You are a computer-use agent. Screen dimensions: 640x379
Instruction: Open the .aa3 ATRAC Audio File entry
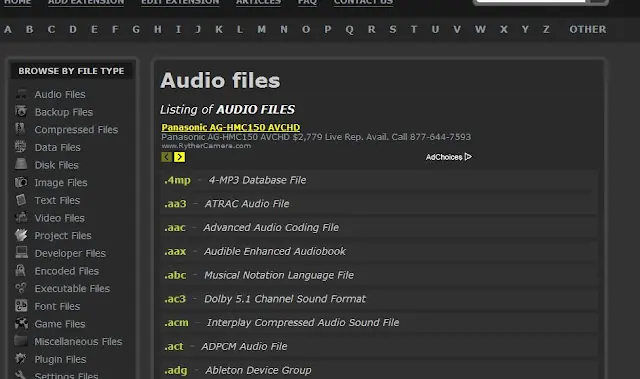coord(379,204)
